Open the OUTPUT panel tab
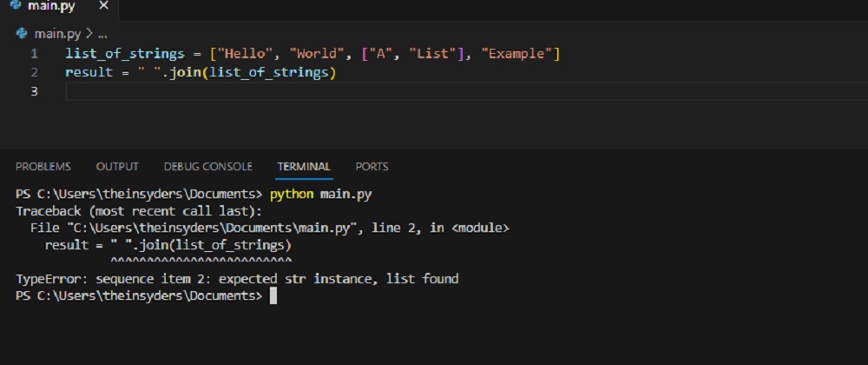Screen dimensions: 868x365 [117, 167]
